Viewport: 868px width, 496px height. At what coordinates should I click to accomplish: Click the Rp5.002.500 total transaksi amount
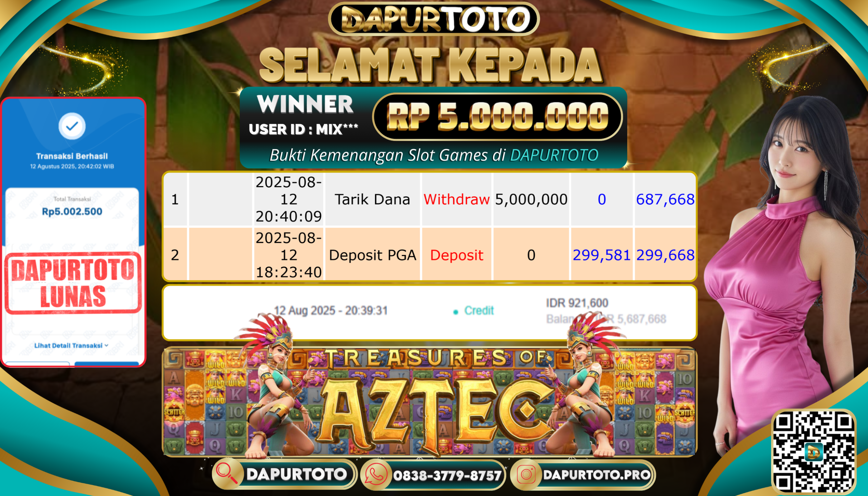pyautogui.click(x=72, y=212)
